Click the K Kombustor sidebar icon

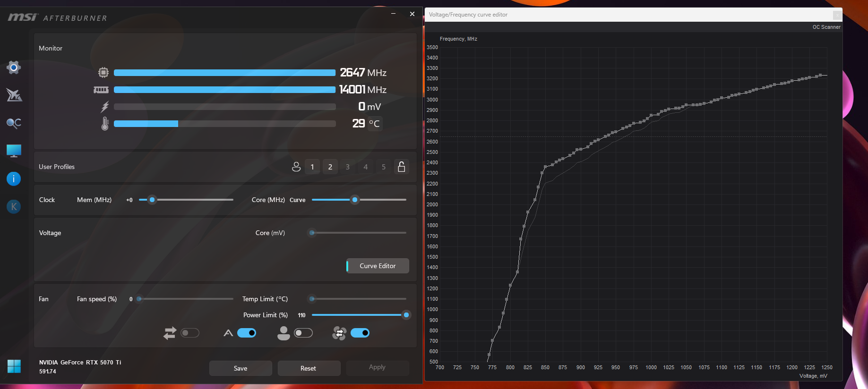point(14,206)
